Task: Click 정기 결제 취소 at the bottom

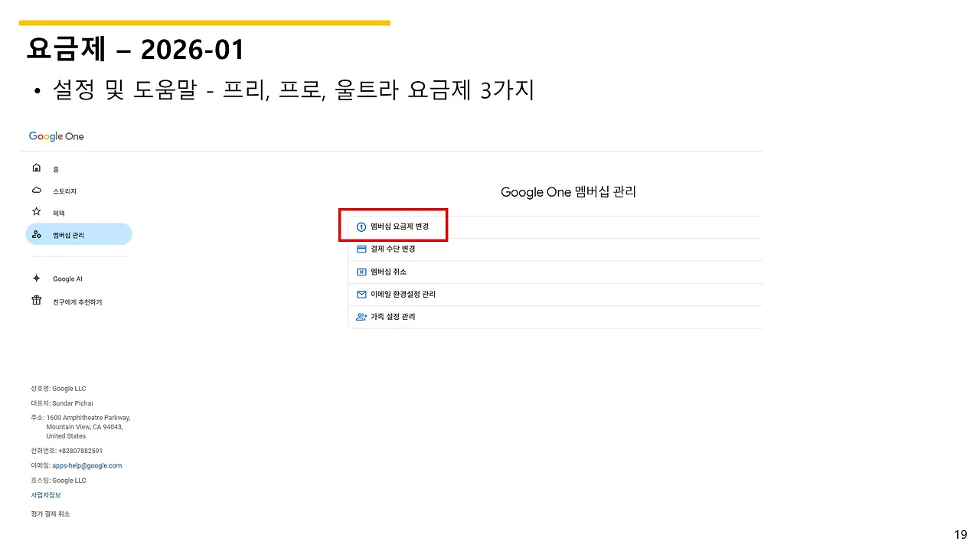Action: 51,514
